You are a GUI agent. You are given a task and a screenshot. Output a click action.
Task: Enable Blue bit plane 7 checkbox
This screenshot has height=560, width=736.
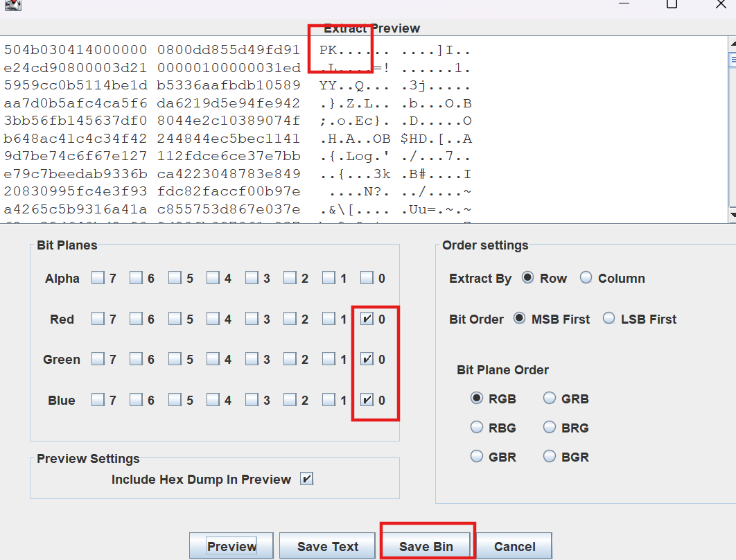[98, 400]
